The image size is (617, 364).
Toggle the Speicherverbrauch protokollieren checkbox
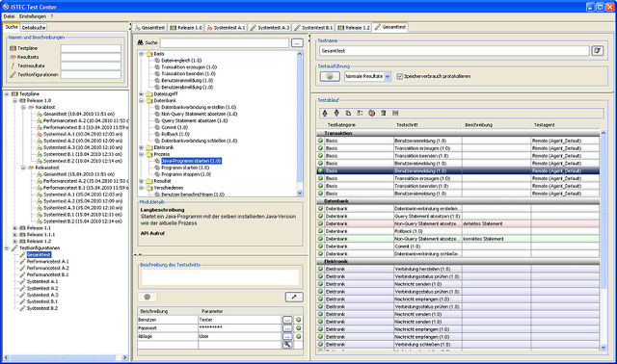tap(400, 76)
